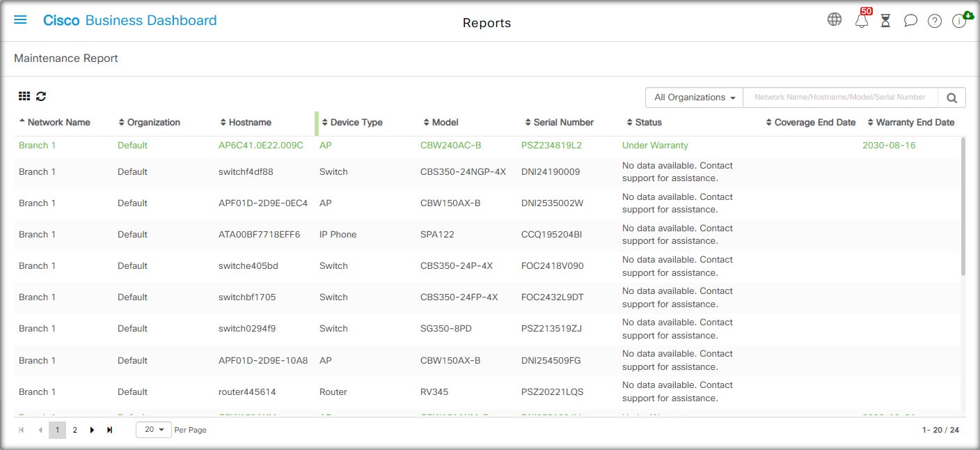This screenshot has height=450, width=980.
Task: Click model CBW240AC-B
Action: point(450,146)
